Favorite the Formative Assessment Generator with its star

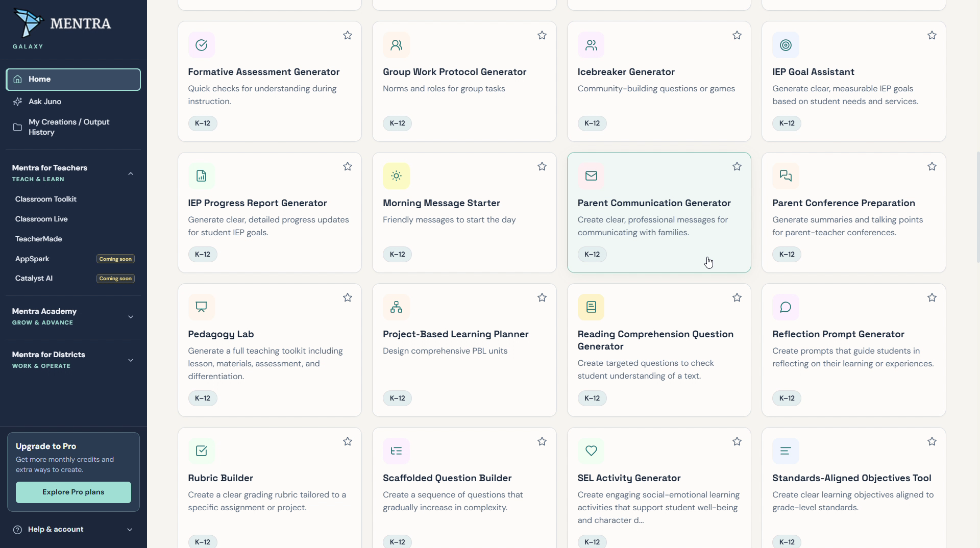tap(348, 35)
